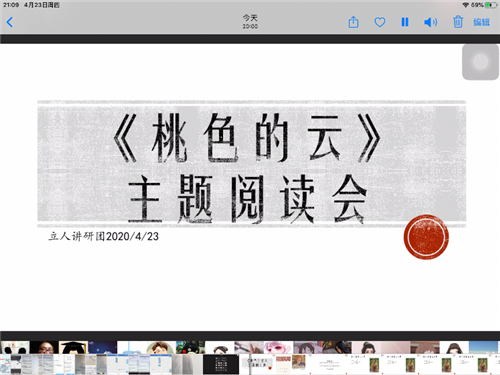Tap the 立人讲研团2020/4/23 subtitle text

104,236
